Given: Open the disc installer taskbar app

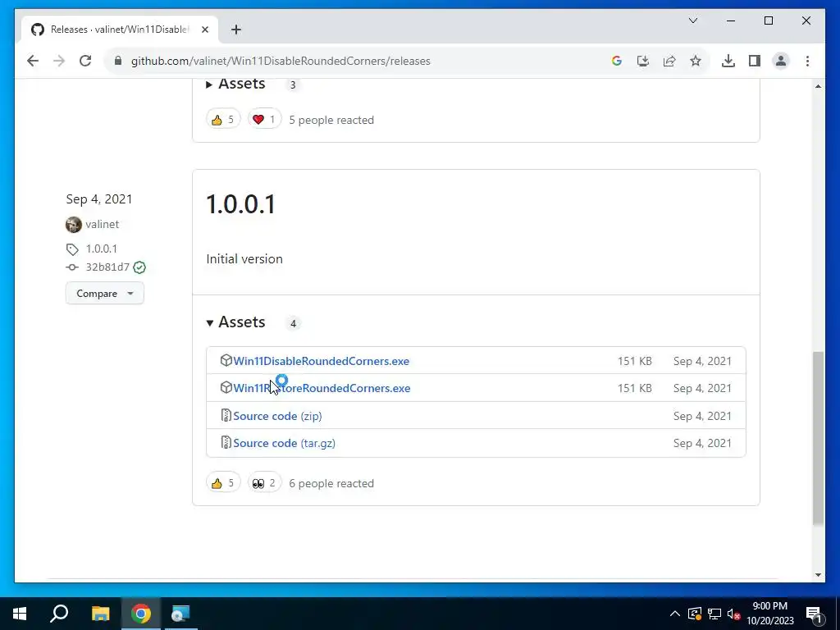Looking at the screenshot, I should 180,614.
